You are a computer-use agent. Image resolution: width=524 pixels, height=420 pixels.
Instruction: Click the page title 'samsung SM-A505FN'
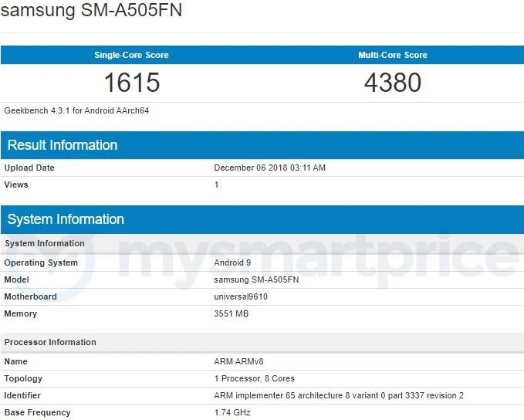point(91,10)
